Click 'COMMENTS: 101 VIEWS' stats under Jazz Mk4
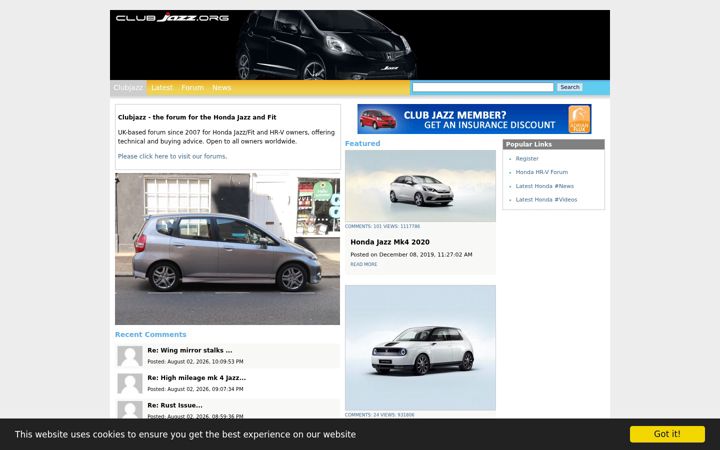This screenshot has width=720, height=450. pos(382,226)
